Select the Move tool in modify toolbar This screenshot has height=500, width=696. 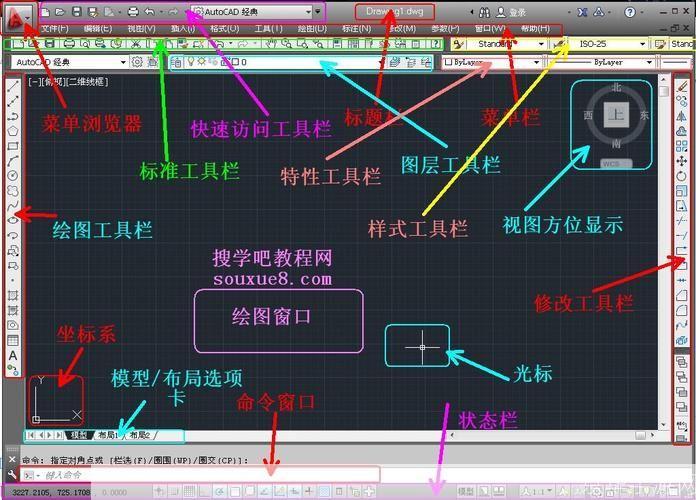pos(681,161)
